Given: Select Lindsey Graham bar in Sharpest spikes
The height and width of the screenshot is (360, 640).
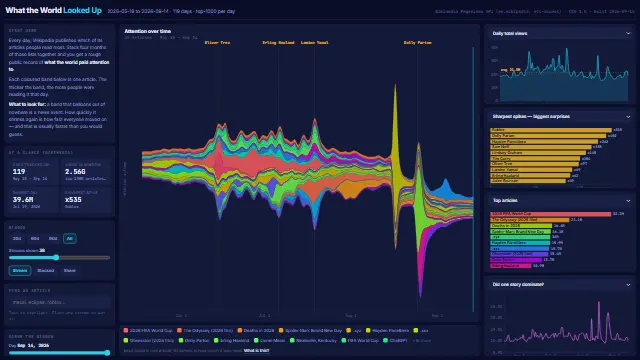Looking at the screenshot, I should tap(538, 153).
